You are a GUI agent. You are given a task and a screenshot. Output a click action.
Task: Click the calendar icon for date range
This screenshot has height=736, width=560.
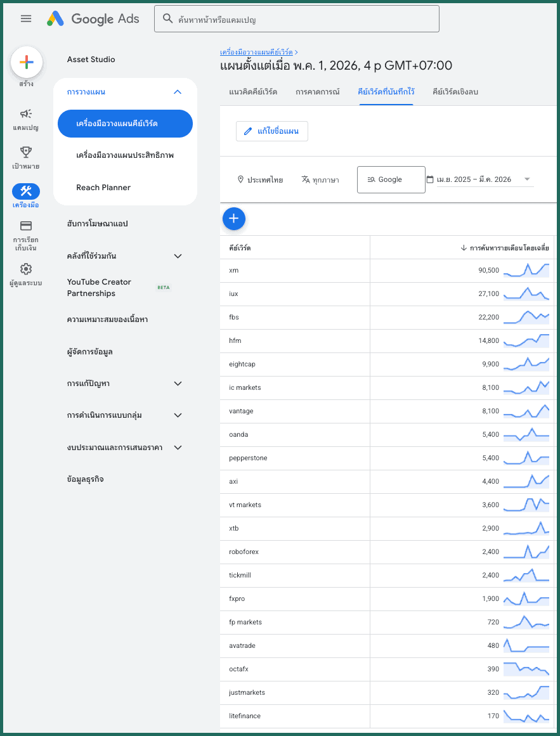pyautogui.click(x=429, y=179)
